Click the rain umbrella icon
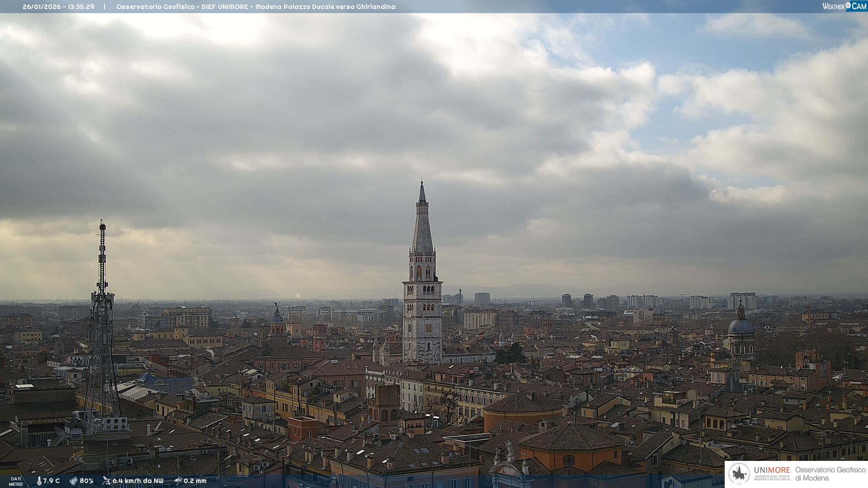868x488 pixels. 178,481
